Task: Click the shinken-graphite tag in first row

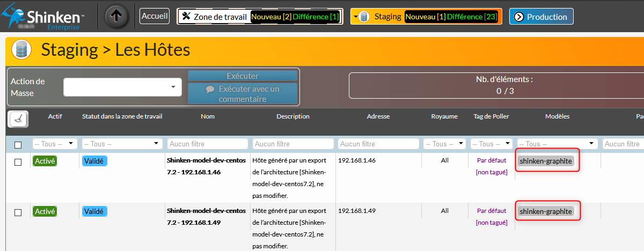Action: tap(546, 161)
